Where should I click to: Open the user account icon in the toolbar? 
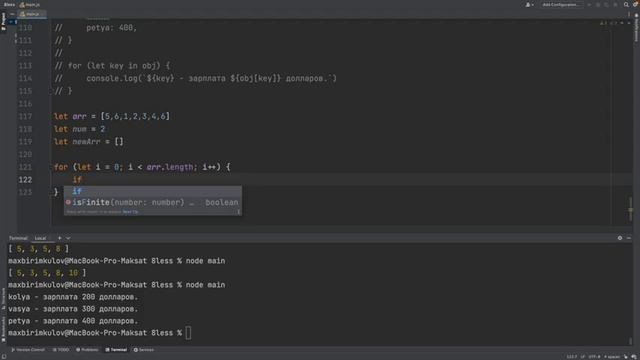529,4
